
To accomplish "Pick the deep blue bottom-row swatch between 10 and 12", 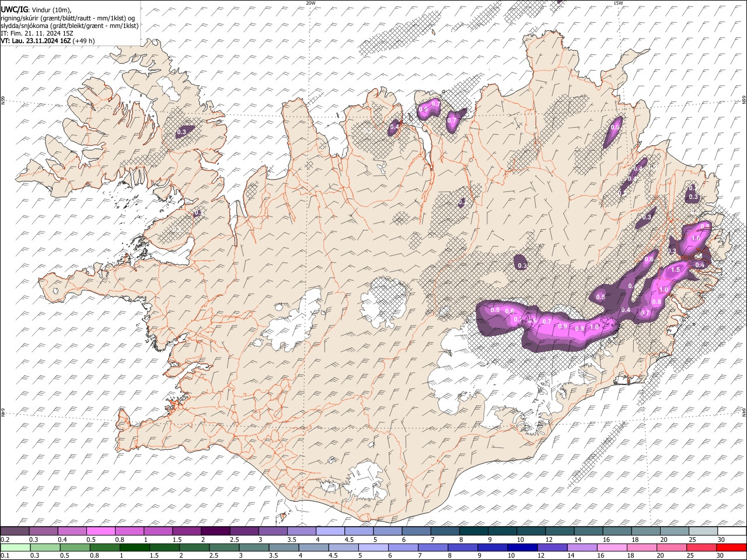I will point(522,548).
